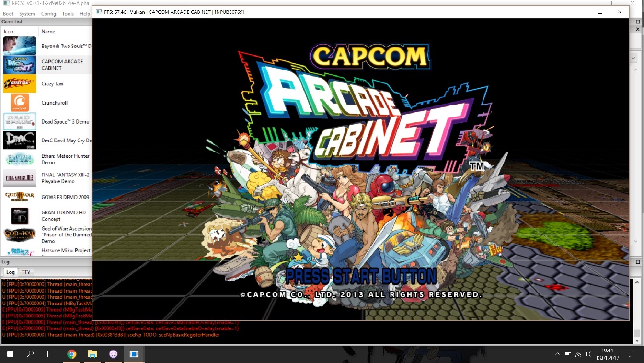
Task: Open the dropdown arrow in RPCS3 right panel
Action: click(634, 58)
